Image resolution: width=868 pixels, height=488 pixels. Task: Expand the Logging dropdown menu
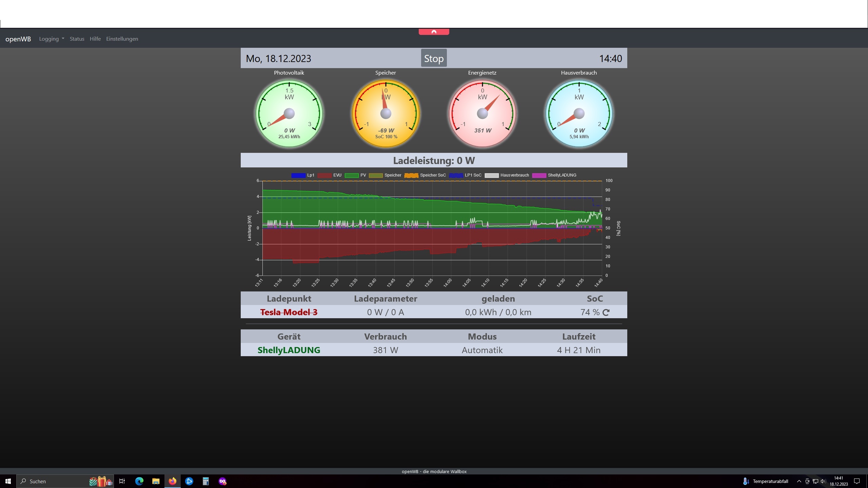pos(52,39)
